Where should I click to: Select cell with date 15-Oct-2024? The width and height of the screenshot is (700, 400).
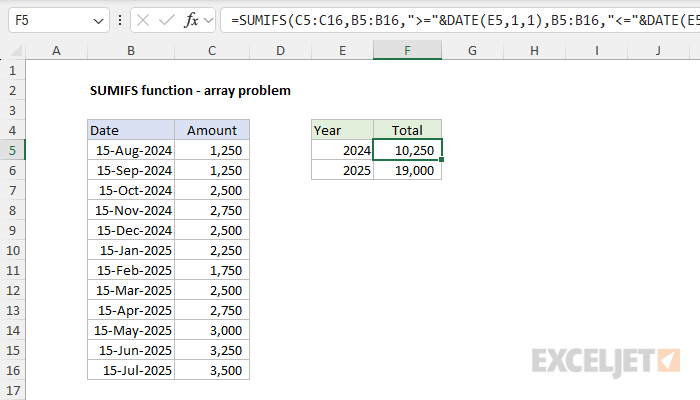coord(131,190)
